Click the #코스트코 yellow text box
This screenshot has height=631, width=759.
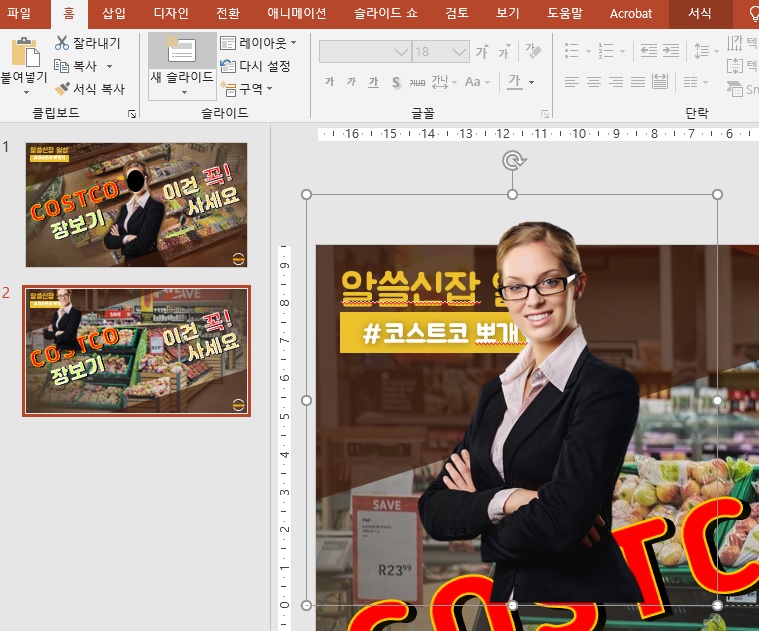(426, 332)
